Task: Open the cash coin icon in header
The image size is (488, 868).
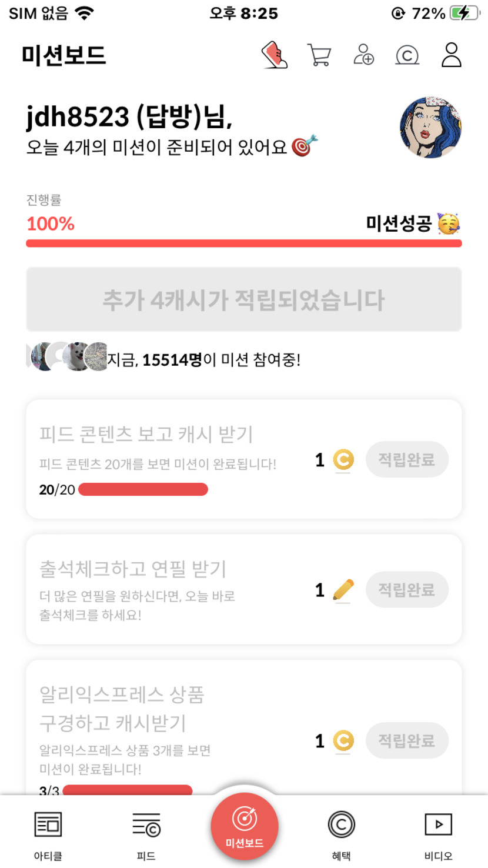Action: click(x=407, y=55)
